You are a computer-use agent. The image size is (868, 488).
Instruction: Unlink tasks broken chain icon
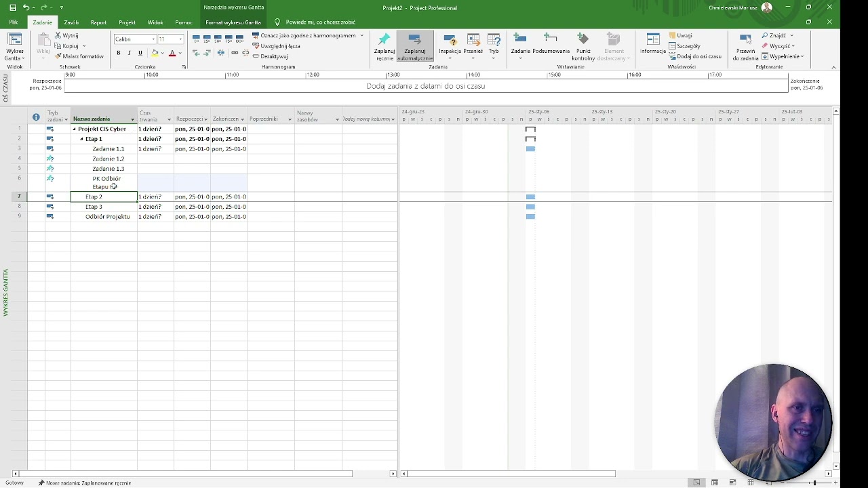pos(245,53)
